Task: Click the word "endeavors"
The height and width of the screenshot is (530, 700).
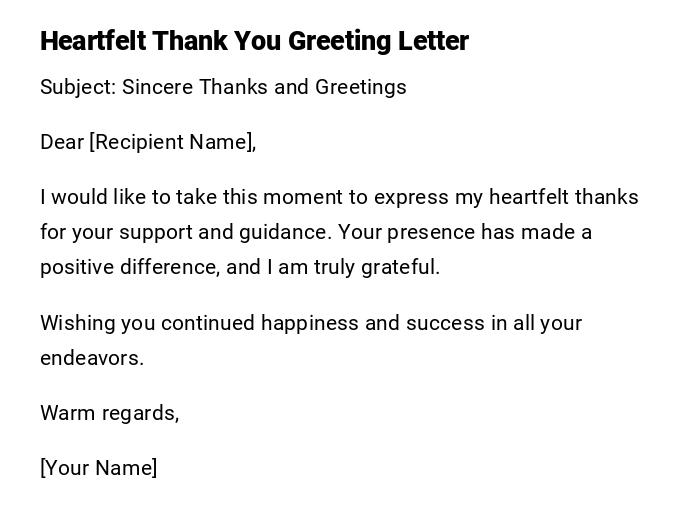Action: (91, 358)
